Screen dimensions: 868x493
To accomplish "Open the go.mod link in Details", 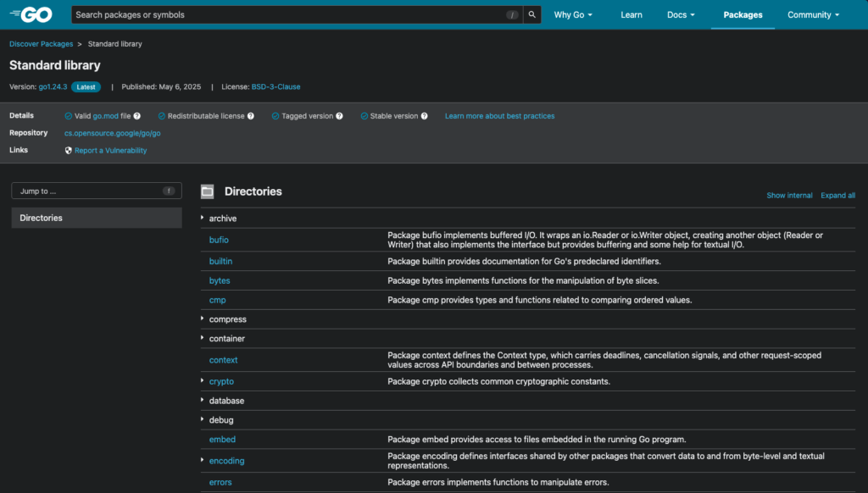I will pos(105,116).
